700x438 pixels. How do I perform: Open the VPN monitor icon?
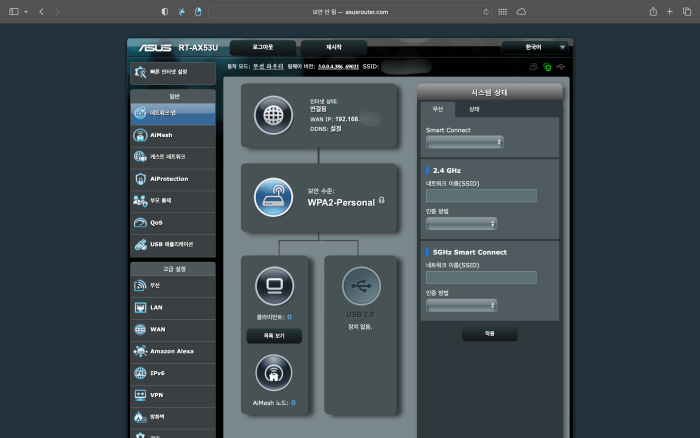coord(140,395)
